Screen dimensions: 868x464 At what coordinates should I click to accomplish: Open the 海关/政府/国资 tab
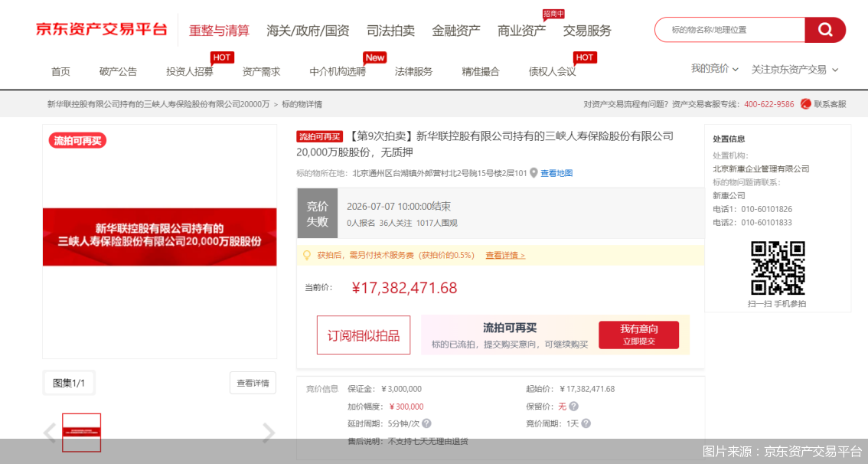tap(308, 31)
